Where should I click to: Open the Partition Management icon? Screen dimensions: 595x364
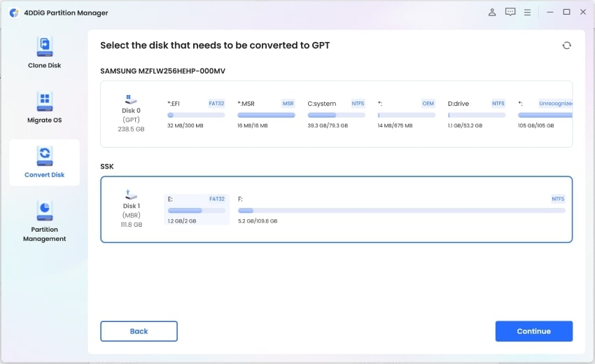coord(45,211)
